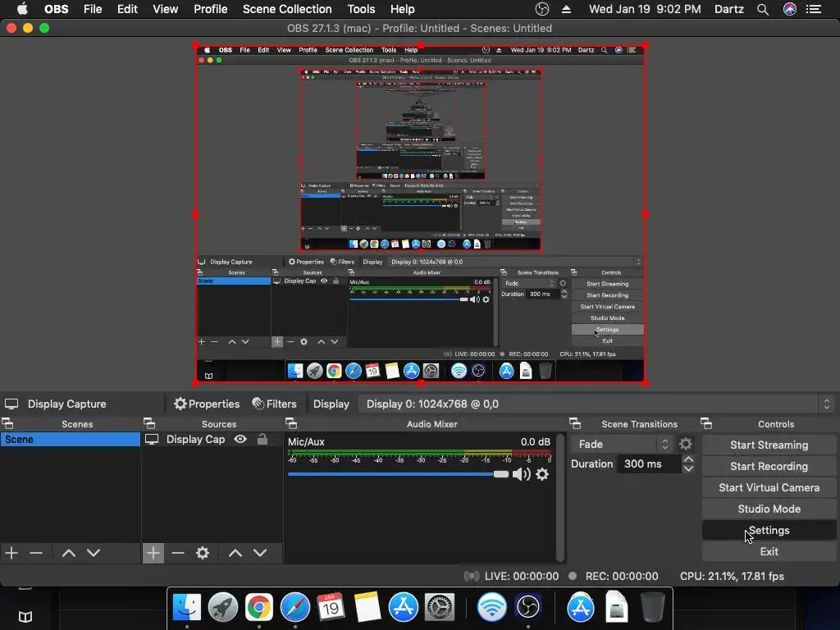Open the File menu
The width and height of the screenshot is (840, 630).
coord(93,9)
